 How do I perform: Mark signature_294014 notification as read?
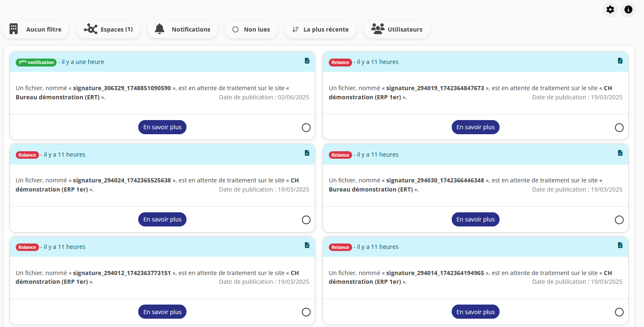pyautogui.click(x=619, y=312)
